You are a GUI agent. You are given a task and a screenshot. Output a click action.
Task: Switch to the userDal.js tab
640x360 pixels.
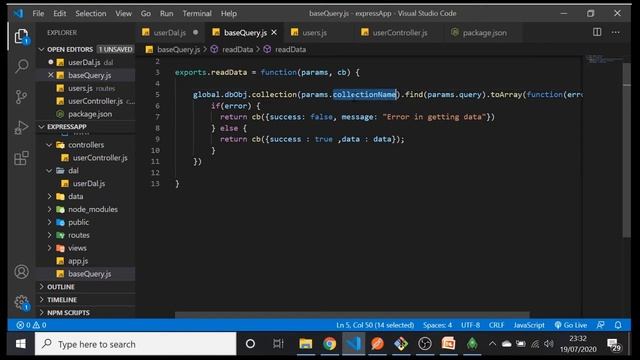(169, 33)
